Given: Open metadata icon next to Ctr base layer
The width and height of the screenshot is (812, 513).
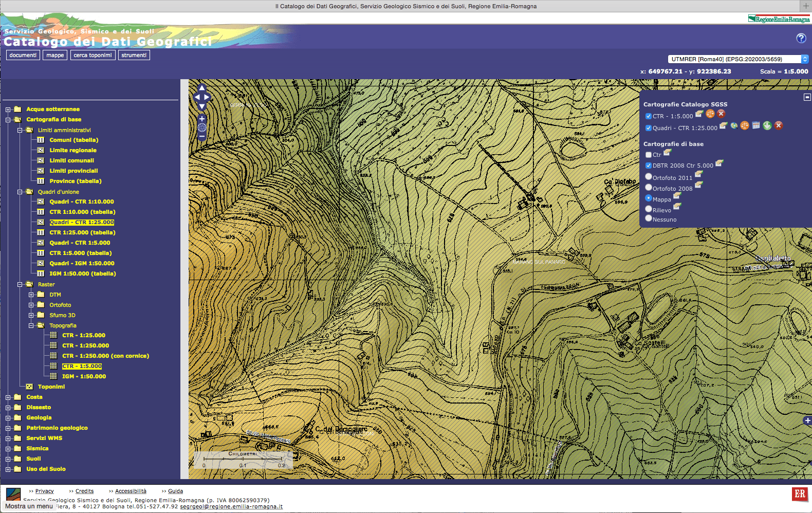Looking at the screenshot, I should (x=667, y=152).
